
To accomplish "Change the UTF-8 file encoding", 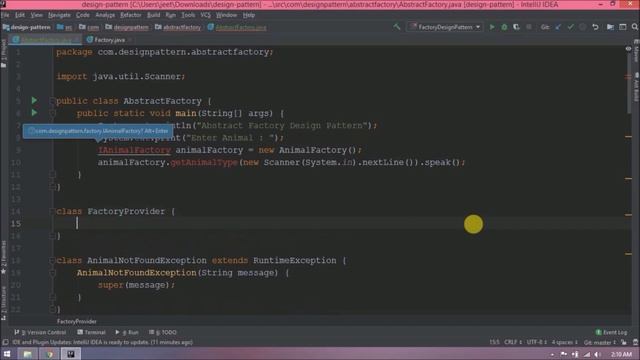I will pyautogui.click(x=536, y=342).
